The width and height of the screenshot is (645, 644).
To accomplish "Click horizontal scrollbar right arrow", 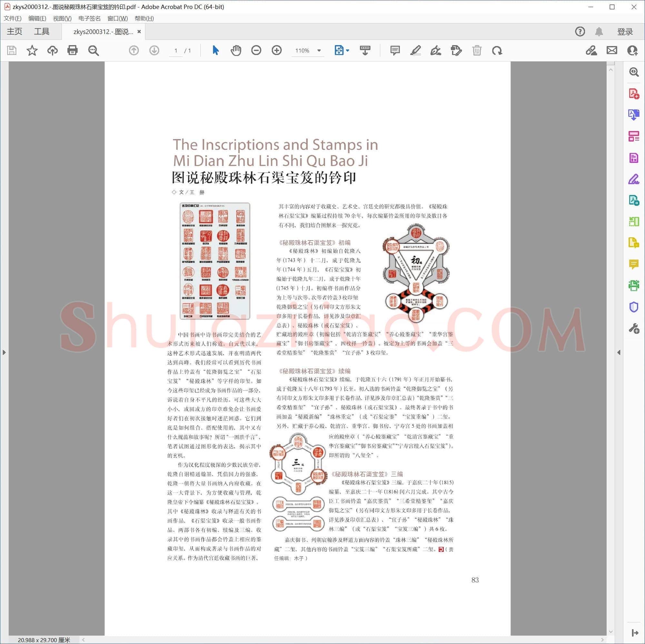I will (x=603, y=640).
